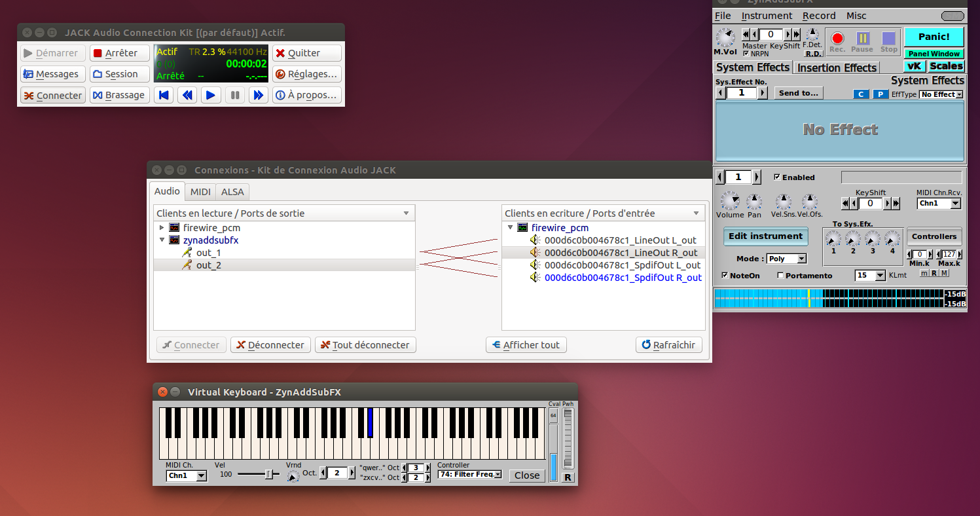
Task: Open the vK virtual keyboard button
Action: pyautogui.click(x=914, y=66)
